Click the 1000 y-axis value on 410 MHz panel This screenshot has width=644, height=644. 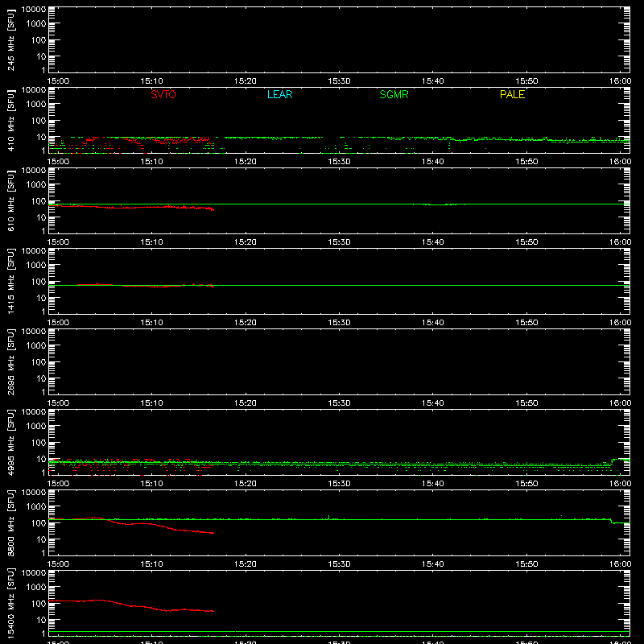[x=36, y=105]
